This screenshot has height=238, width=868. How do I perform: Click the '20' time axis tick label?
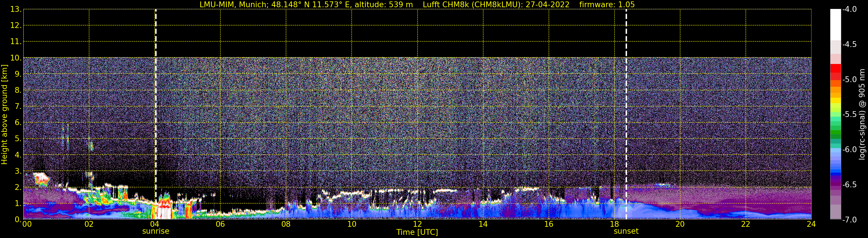point(680,224)
